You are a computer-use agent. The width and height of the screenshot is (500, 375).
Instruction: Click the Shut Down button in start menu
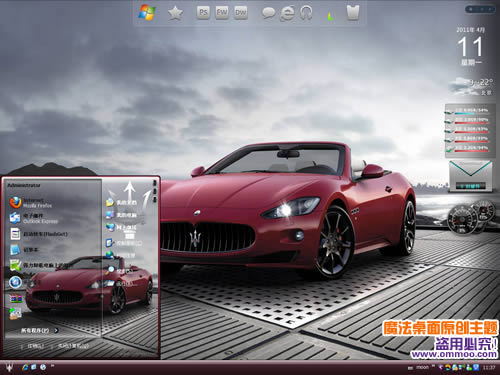pyautogui.click(x=70, y=346)
